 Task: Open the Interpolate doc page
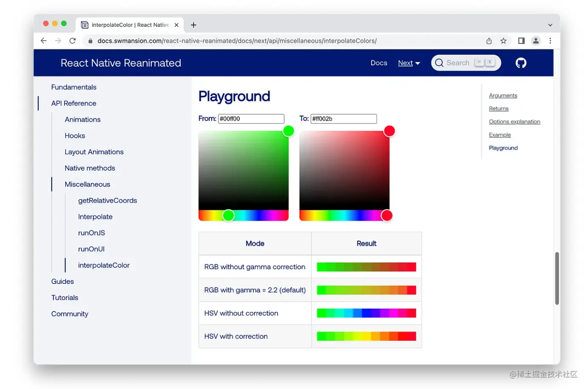coord(95,217)
